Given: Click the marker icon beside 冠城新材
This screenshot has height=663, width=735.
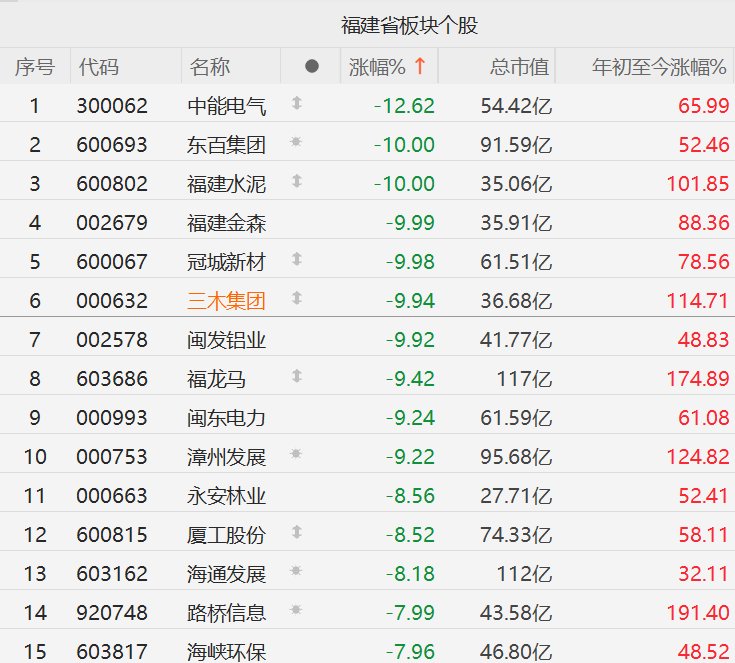Looking at the screenshot, I should tap(296, 260).
